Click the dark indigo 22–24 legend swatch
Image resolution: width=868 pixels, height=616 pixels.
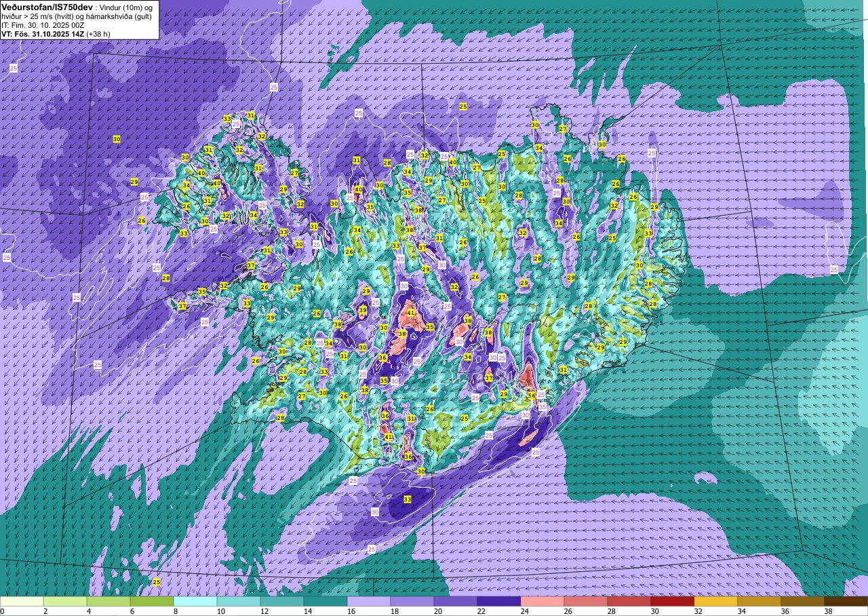pyautogui.click(x=499, y=601)
